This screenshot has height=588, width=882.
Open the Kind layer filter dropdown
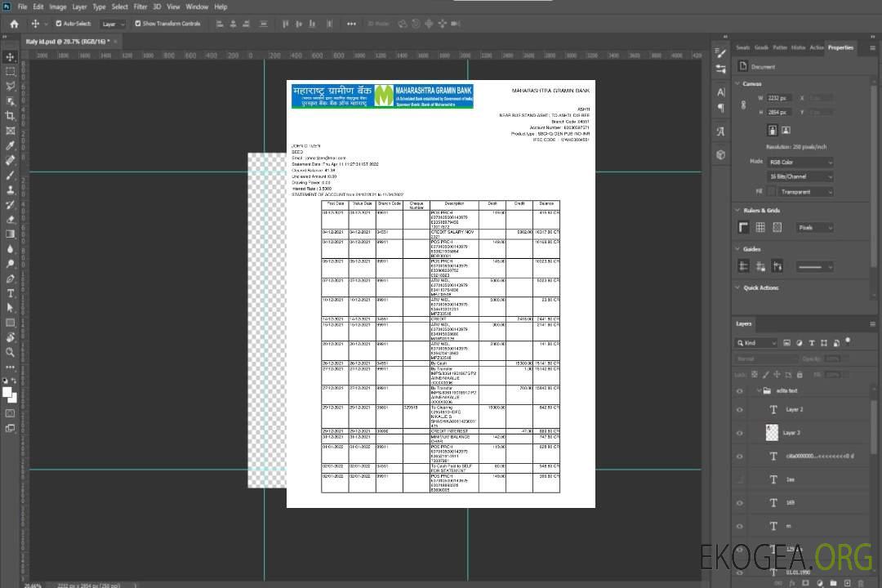click(x=756, y=343)
